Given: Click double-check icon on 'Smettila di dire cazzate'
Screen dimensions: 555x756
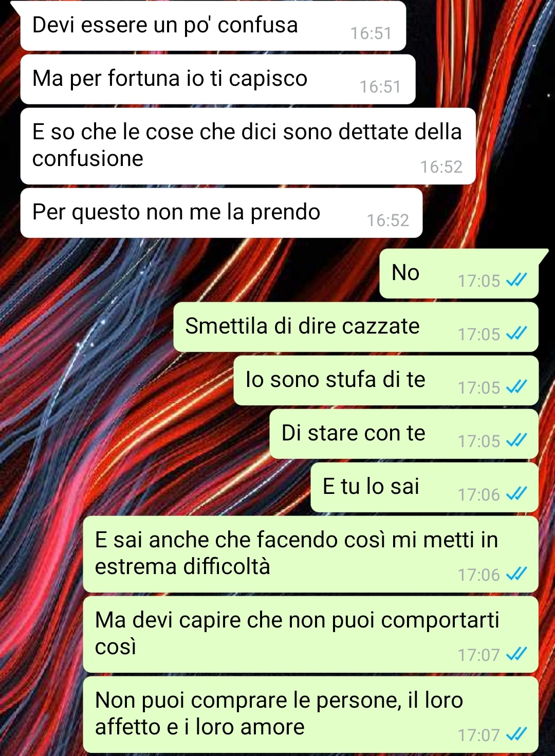Looking at the screenshot, I should tap(516, 334).
